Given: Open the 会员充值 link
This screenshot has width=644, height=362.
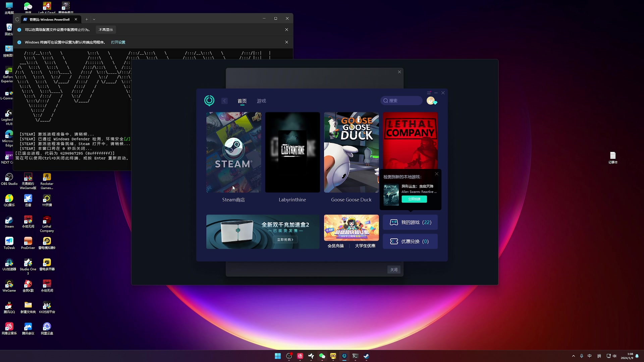Looking at the screenshot, I should (x=335, y=246).
